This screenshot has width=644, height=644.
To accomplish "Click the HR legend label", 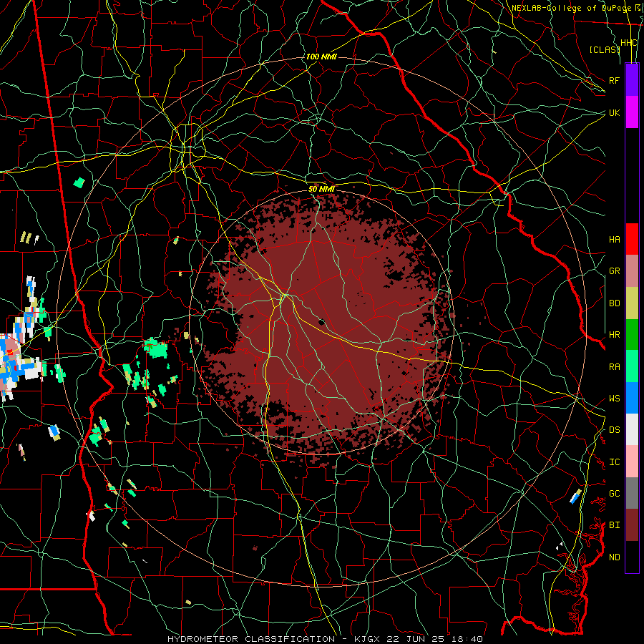I will [614, 335].
